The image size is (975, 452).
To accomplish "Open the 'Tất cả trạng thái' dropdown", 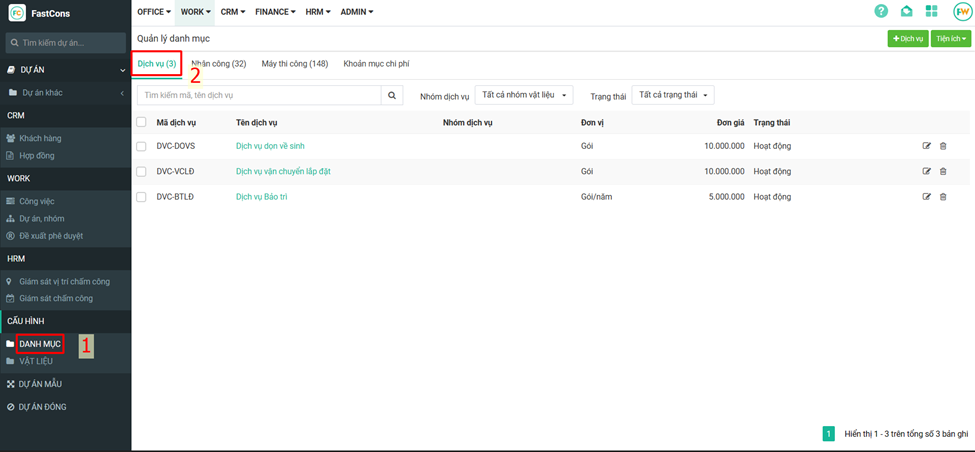I will [673, 95].
